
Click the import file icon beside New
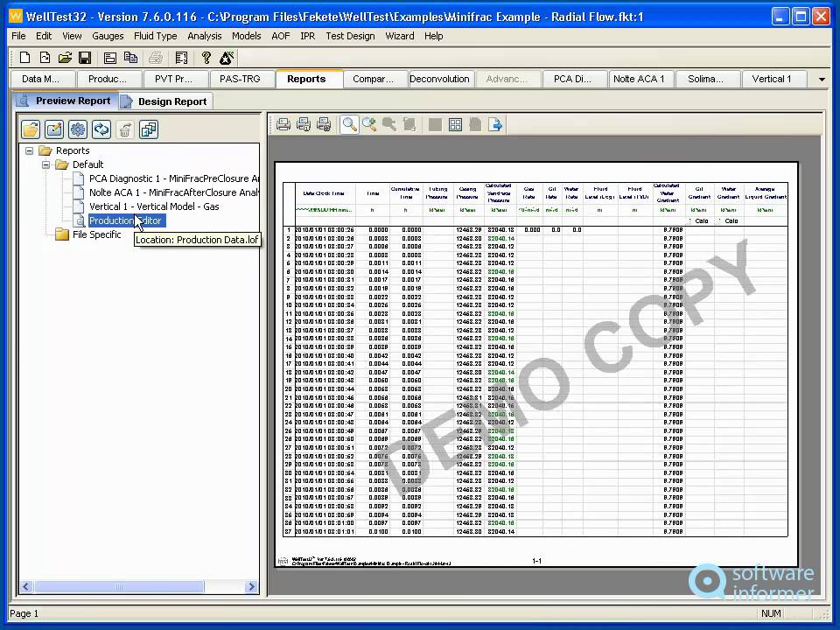coord(45,58)
